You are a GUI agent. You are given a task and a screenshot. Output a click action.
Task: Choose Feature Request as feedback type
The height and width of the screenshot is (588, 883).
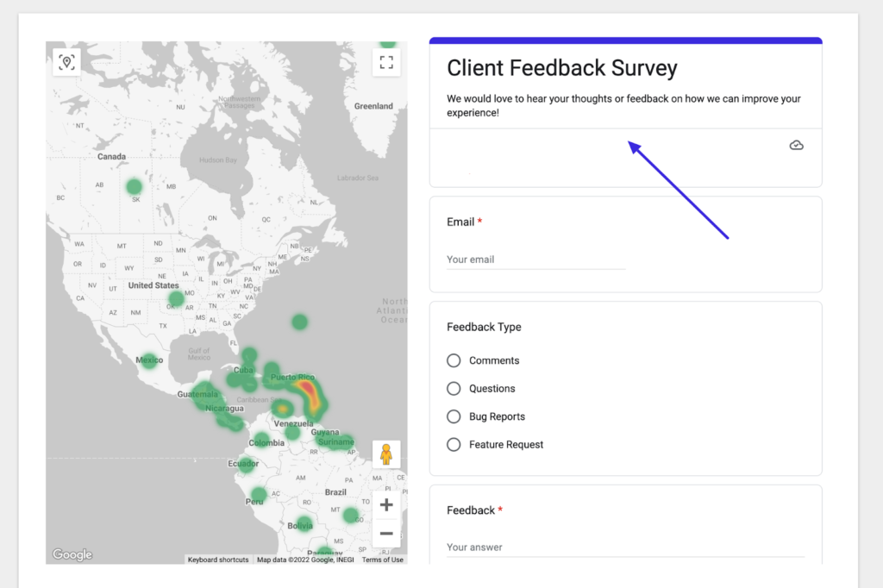pos(454,444)
